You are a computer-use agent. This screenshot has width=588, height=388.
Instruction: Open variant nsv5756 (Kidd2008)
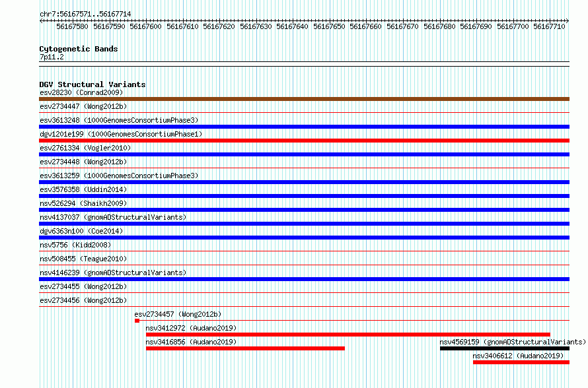point(75,245)
